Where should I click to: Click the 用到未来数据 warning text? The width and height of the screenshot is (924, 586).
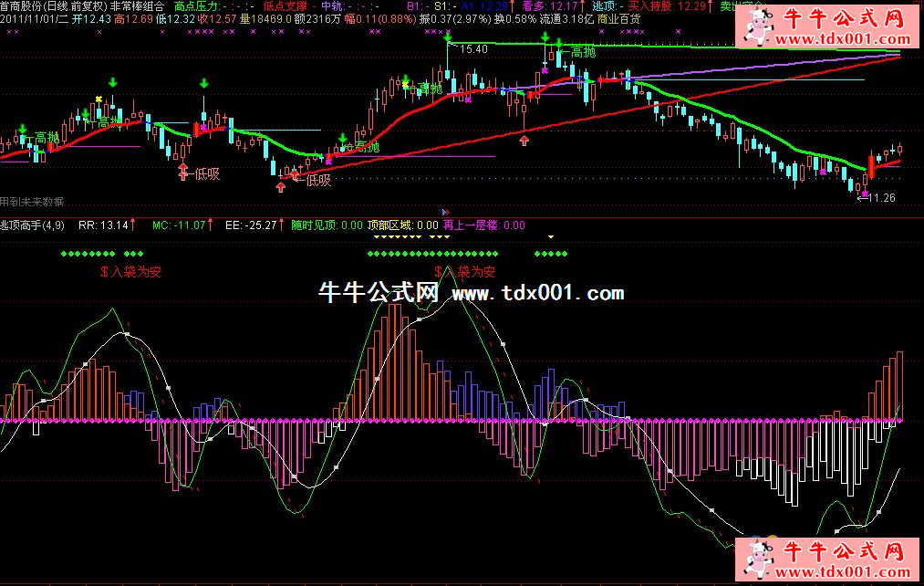33,202
